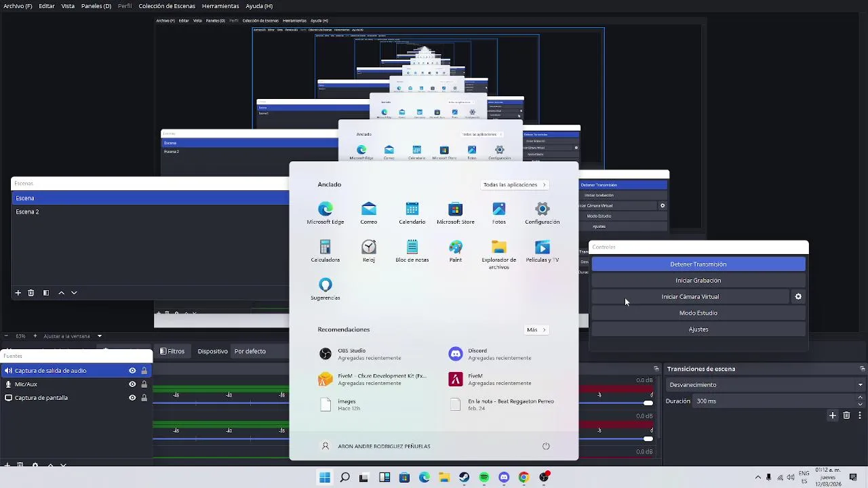Toggle lock on Mic/Aux source
Viewport: 868px width, 488px height.
(144, 384)
